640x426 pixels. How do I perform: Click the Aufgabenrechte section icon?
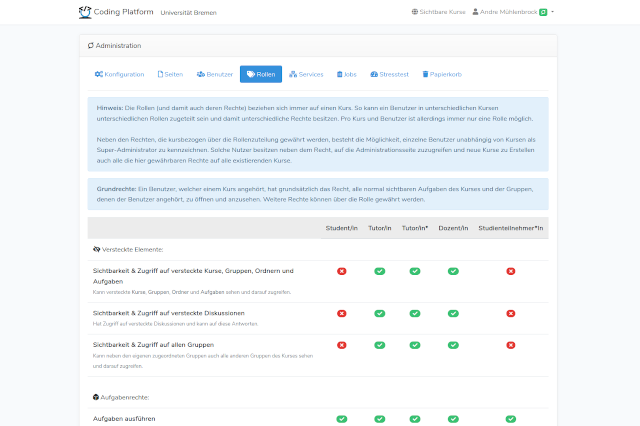96,397
